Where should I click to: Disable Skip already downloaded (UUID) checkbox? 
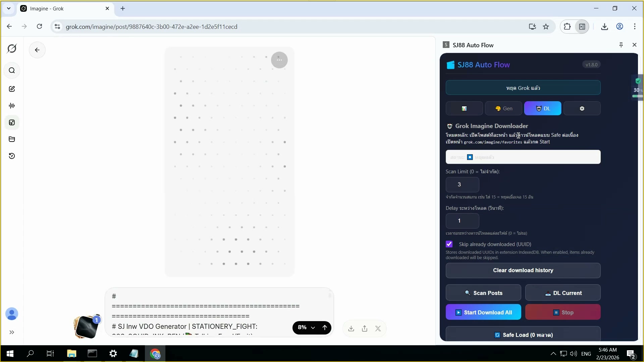pyautogui.click(x=449, y=244)
